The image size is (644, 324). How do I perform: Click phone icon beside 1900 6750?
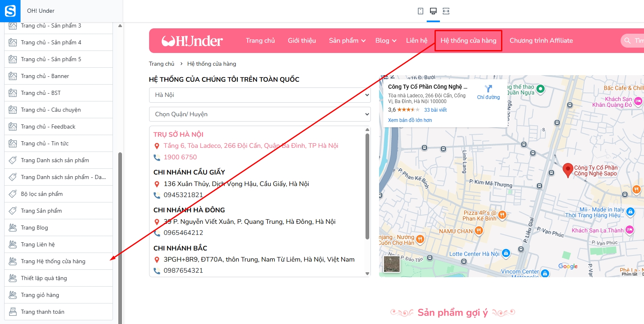click(156, 157)
